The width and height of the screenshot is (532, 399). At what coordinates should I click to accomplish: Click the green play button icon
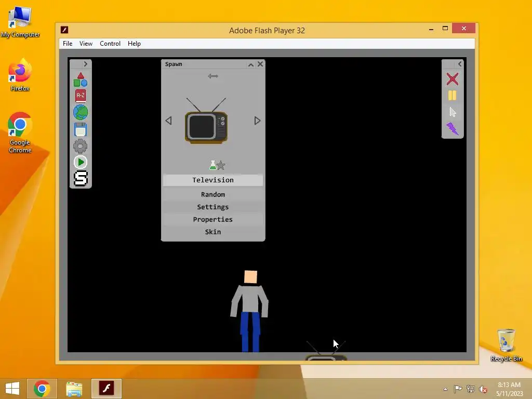point(81,162)
